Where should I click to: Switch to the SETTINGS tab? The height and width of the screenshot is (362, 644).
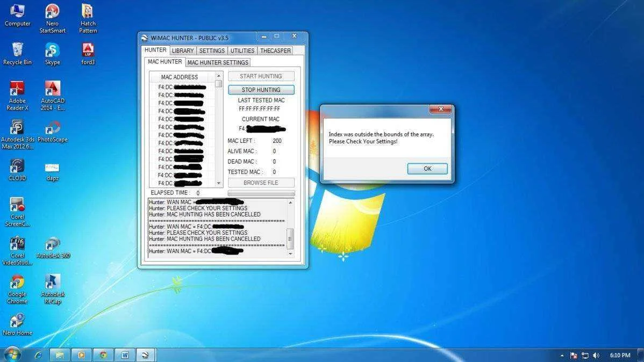(212, 50)
